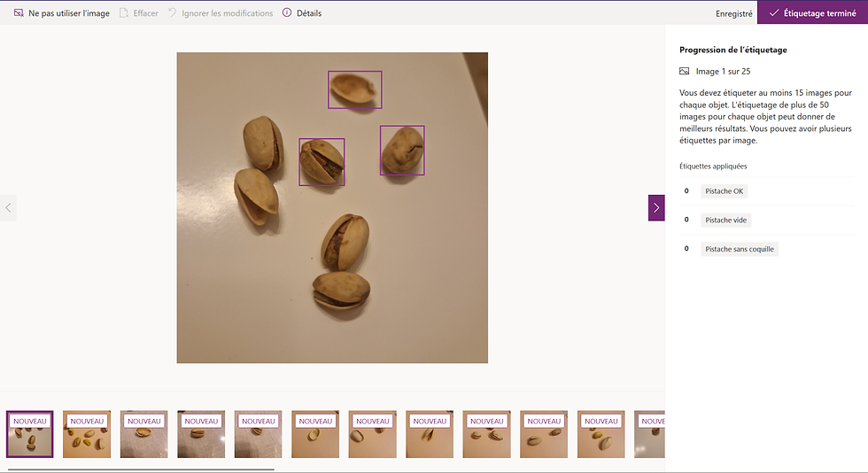Select the 'Pistache vide' tag
This screenshot has height=473, width=868.
coord(725,220)
